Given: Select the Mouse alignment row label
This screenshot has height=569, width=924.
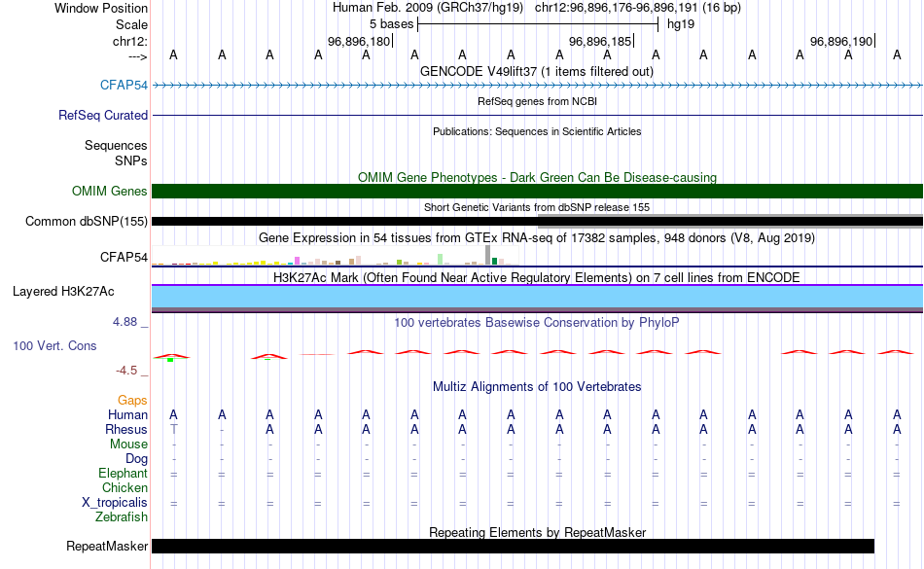Looking at the screenshot, I should pyautogui.click(x=128, y=445).
